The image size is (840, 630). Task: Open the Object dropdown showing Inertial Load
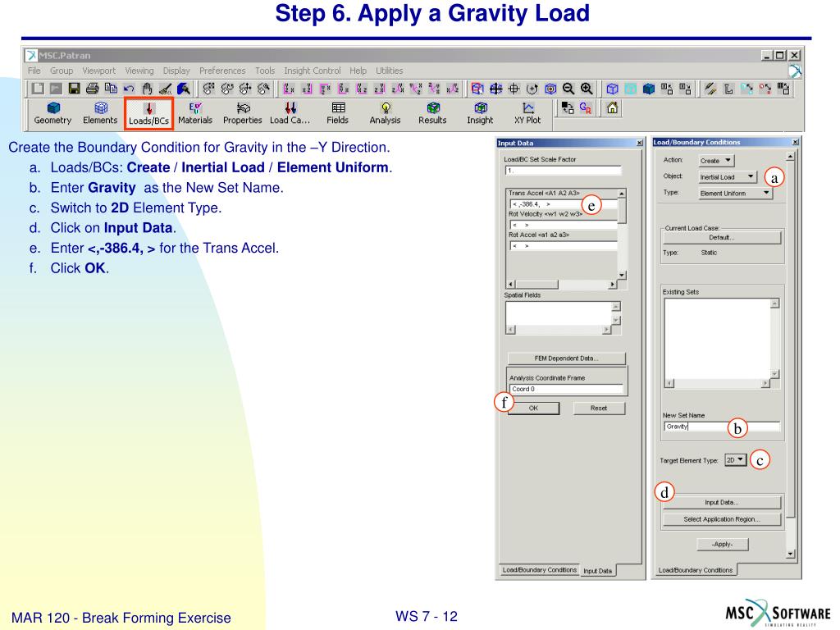[728, 177]
